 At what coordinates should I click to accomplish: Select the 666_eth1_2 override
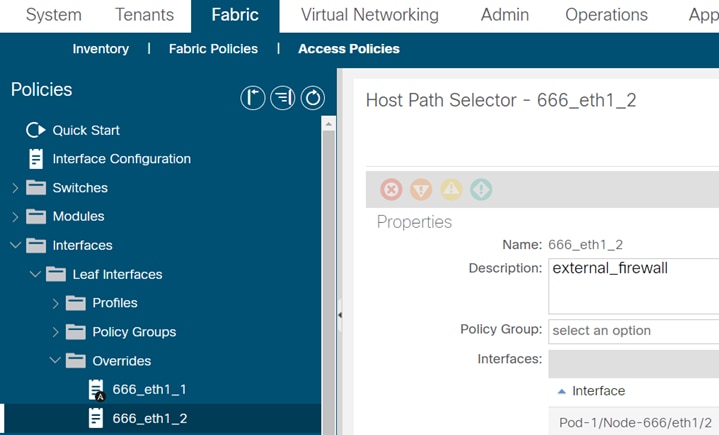150,418
